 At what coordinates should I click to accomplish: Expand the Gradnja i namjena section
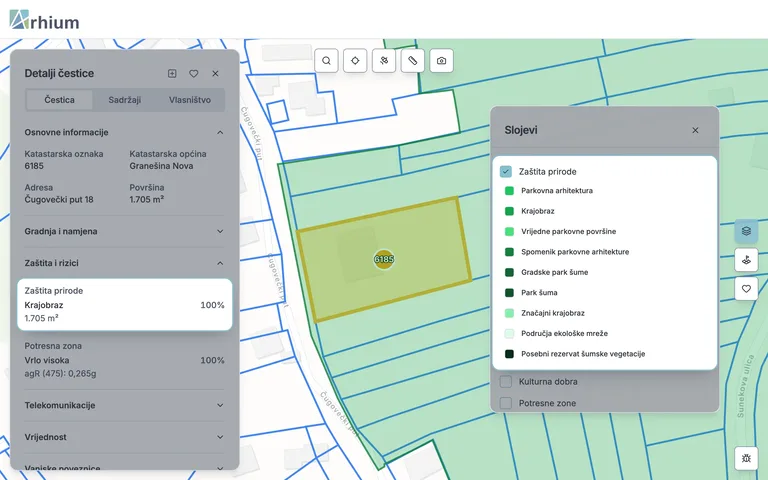click(124, 231)
